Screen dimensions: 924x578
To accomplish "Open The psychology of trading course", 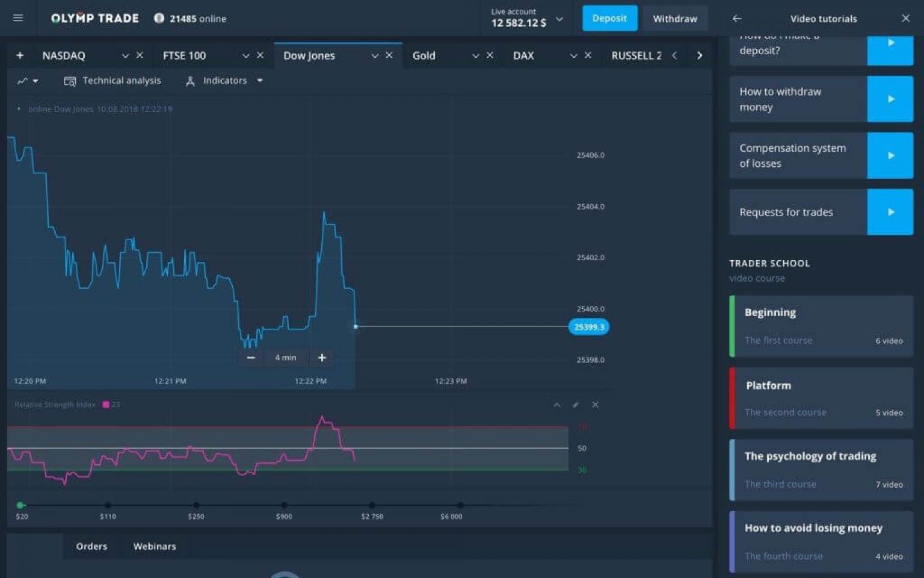I will click(821, 470).
